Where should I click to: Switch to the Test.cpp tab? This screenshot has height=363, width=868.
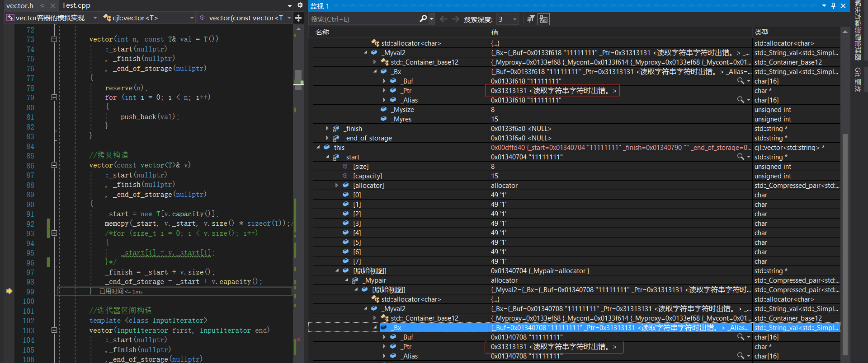click(76, 5)
